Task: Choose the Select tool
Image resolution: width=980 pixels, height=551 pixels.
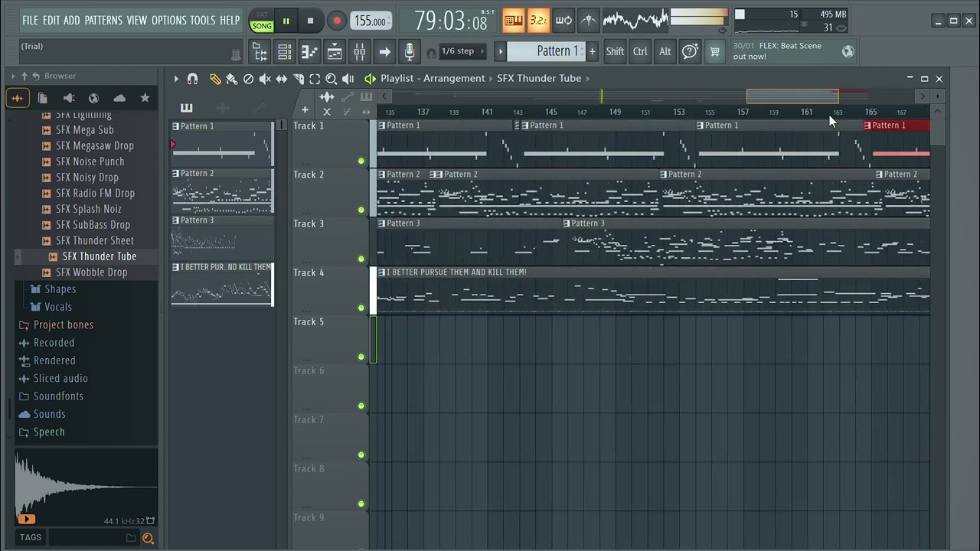Action: pyautogui.click(x=315, y=79)
